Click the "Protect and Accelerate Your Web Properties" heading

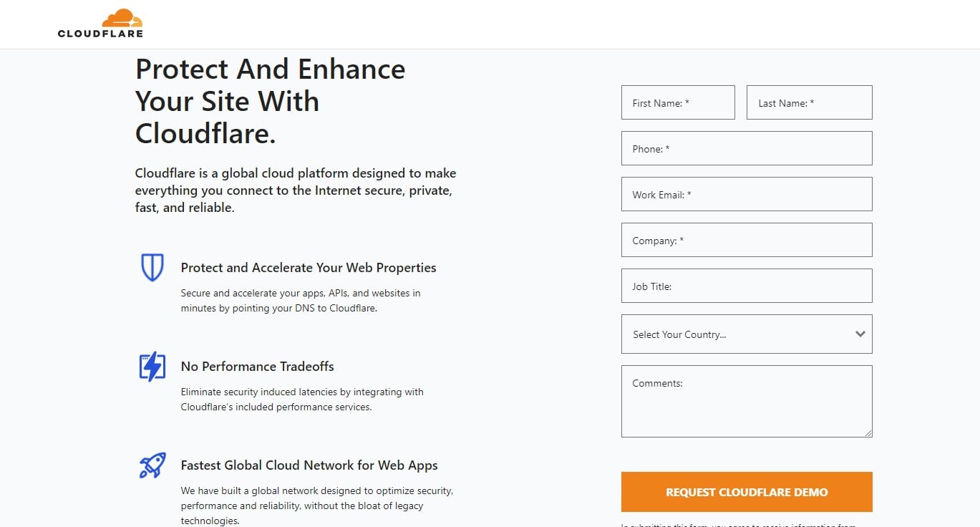(x=309, y=268)
